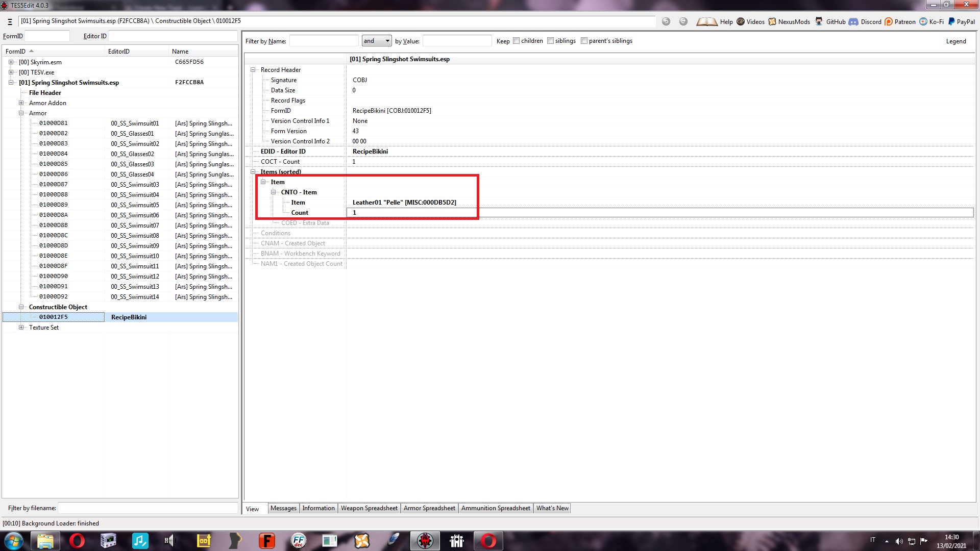Screen dimensions: 980x551
Task: Click the taskbar clock showing 14:30
Action: coord(951,541)
